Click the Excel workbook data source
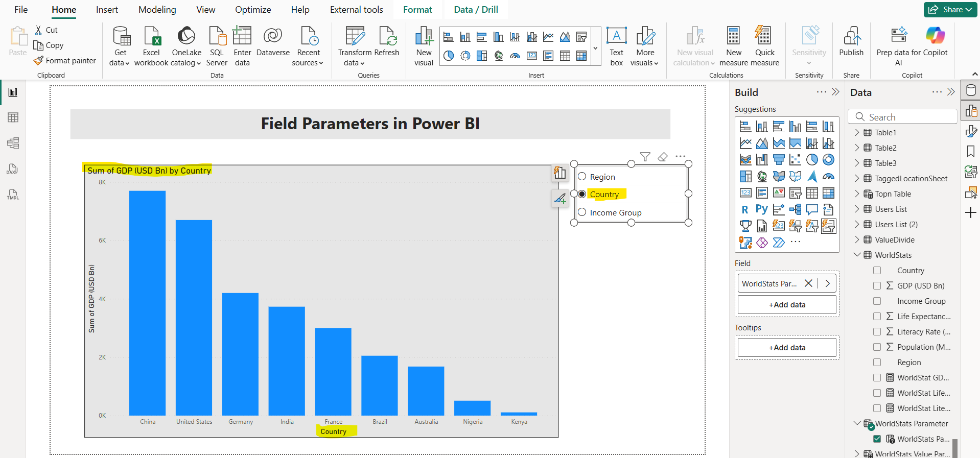Viewport: 980px width, 458px height. click(151, 46)
